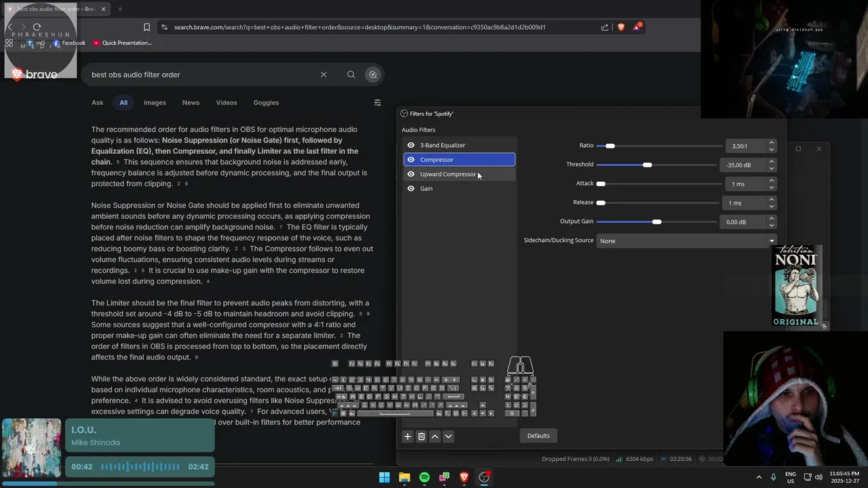
Task: Disable the Upward Compressor filter eye
Action: pos(411,174)
